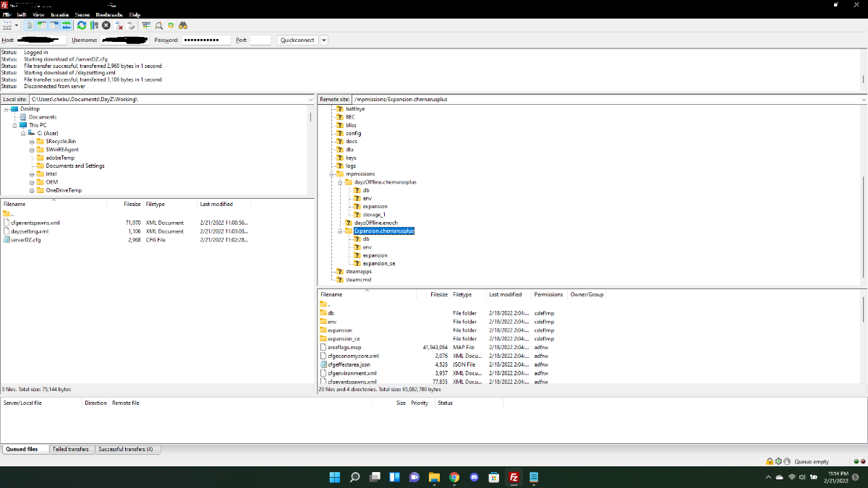Open the Remote site path dropdown
The width and height of the screenshot is (868, 488).
point(864,99)
